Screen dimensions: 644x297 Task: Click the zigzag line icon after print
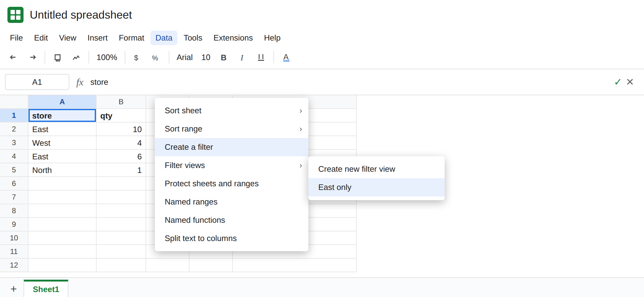(76, 58)
